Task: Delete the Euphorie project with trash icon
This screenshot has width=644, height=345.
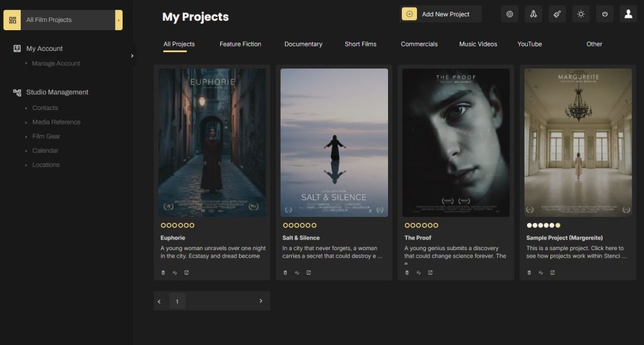Action: coord(163,272)
